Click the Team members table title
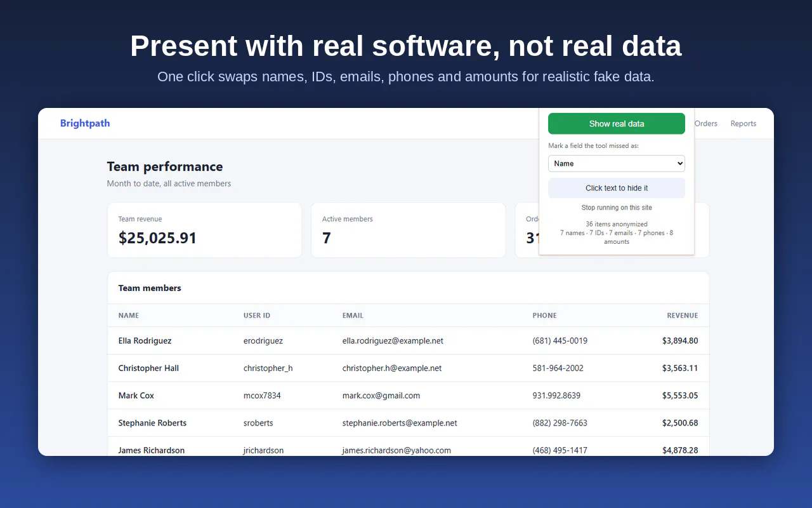This screenshot has width=812, height=508. (150, 288)
